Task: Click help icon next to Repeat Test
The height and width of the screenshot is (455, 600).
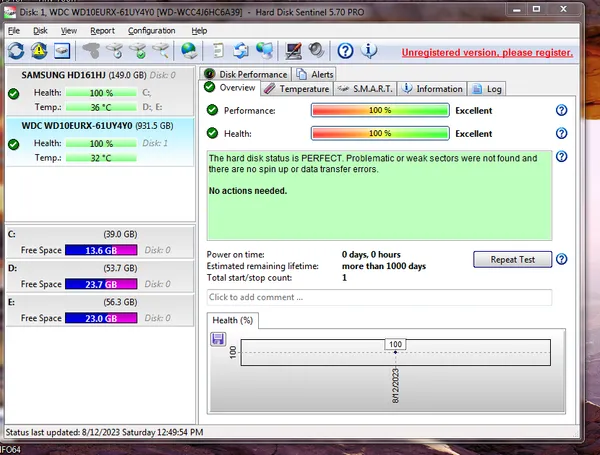Action: (561, 259)
